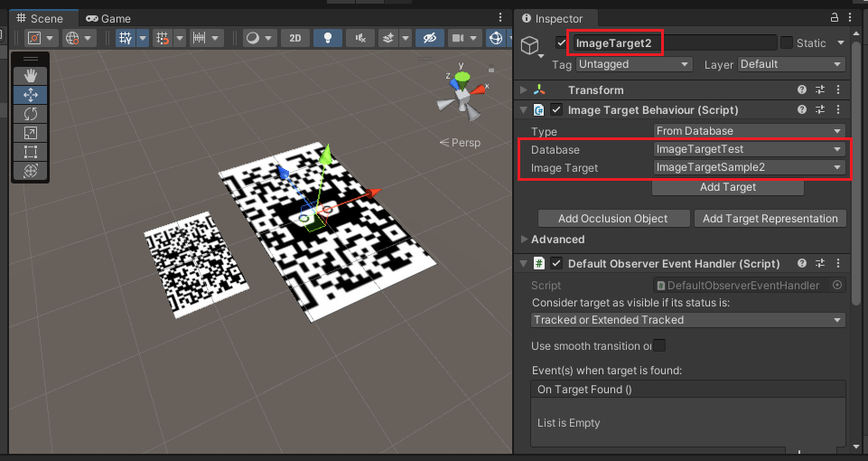This screenshot has height=461, width=868.
Task: Click the shading mode sphere icon
Action: (x=252, y=38)
